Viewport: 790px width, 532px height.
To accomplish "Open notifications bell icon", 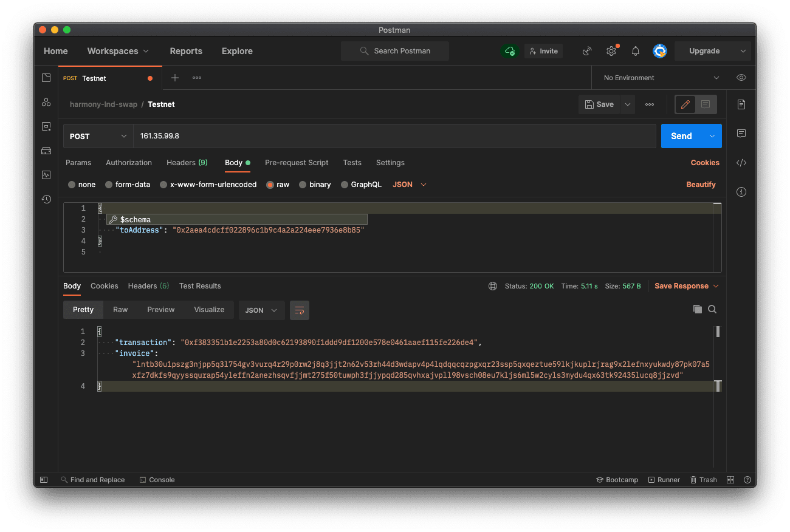I will click(x=636, y=51).
